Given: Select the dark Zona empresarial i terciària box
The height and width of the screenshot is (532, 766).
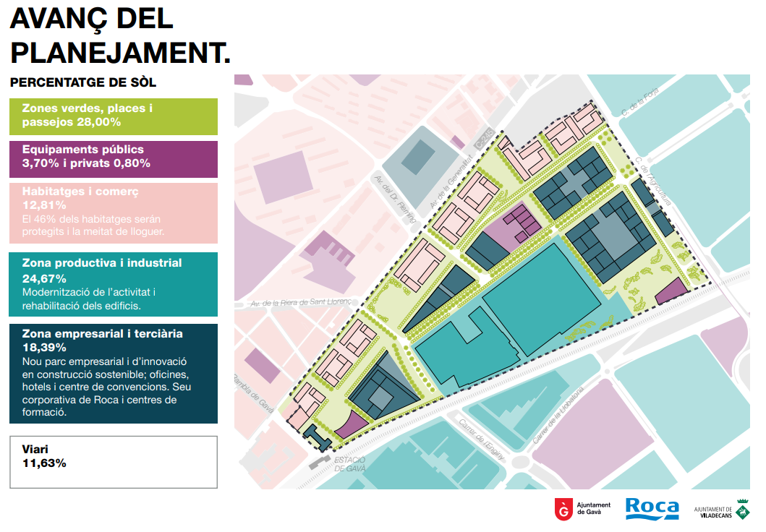Looking at the screenshot, I should pyautogui.click(x=114, y=373).
